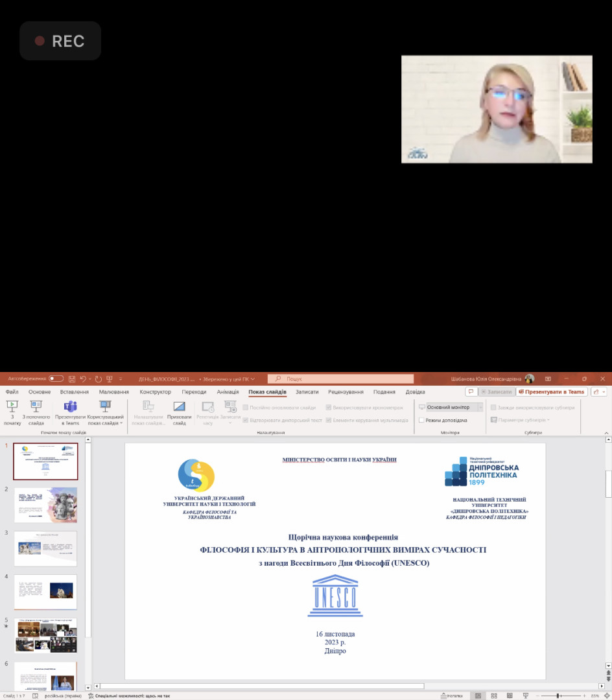612x700 pixels.
Task: Click horizontal scrollbar under the slide
Action: point(263,686)
